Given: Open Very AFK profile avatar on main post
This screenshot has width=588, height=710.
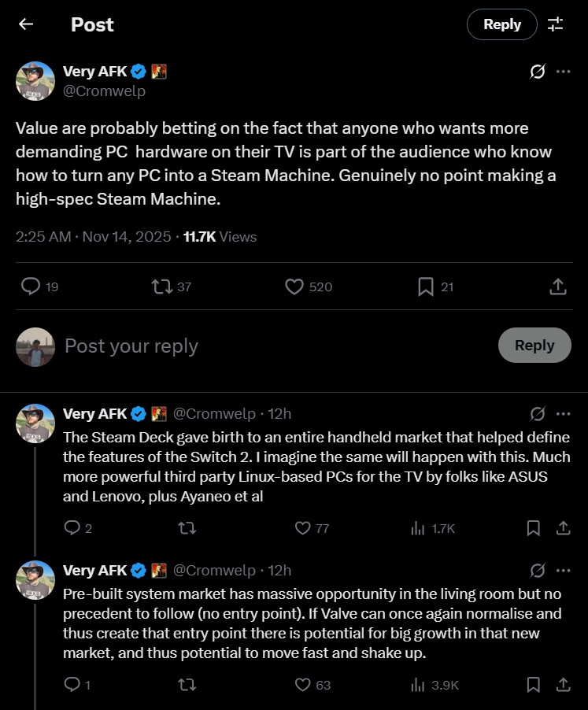Looking at the screenshot, I should (35, 81).
